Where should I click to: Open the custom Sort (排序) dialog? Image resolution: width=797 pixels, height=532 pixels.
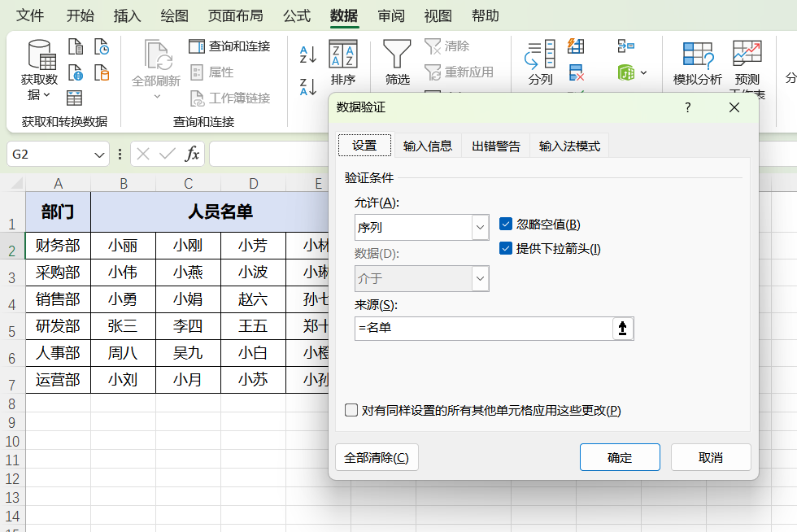point(343,63)
